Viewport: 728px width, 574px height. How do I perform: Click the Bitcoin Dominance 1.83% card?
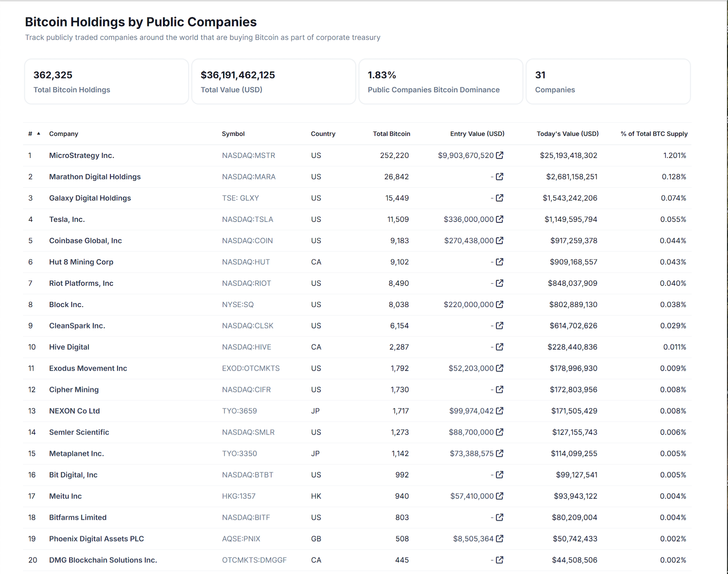tap(441, 81)
